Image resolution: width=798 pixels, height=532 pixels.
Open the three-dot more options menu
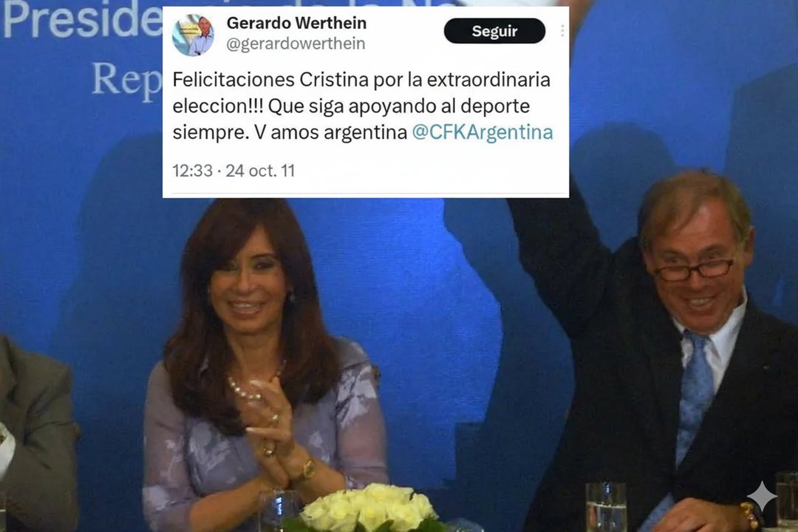click(562, 30)
